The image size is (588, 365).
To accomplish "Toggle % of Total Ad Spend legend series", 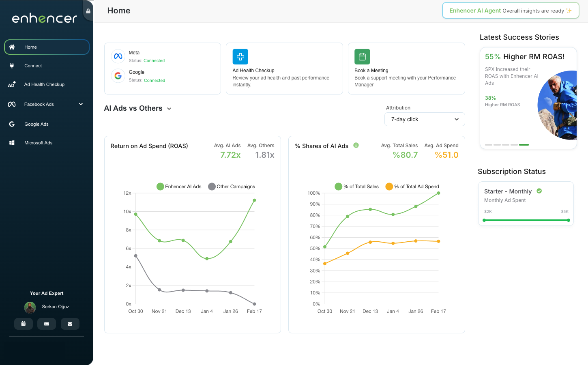I will point(412,187).
